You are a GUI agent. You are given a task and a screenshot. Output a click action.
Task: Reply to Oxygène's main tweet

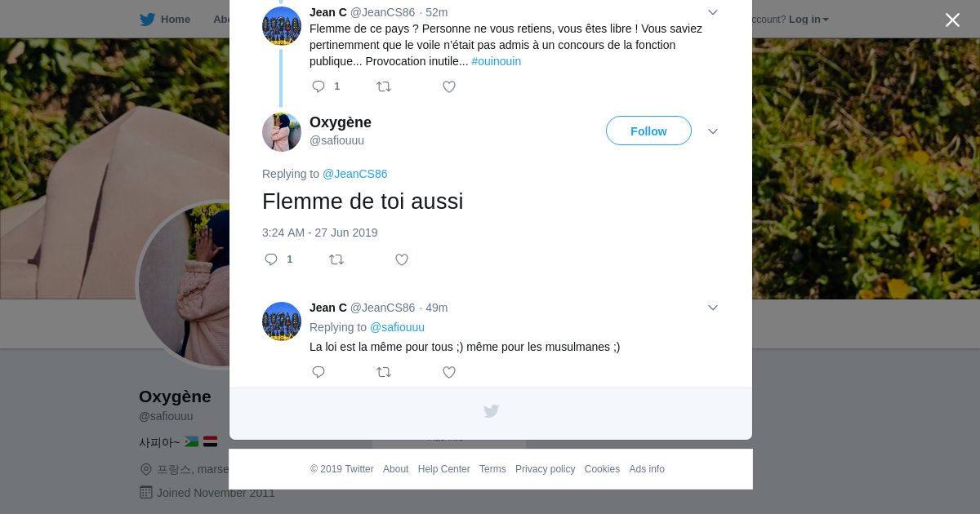tap(272, 259)
